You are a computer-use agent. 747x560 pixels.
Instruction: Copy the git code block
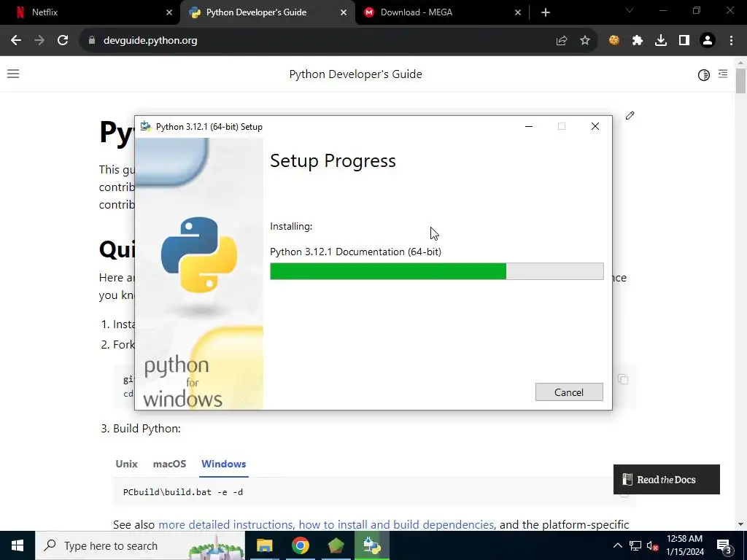point(623,379)
